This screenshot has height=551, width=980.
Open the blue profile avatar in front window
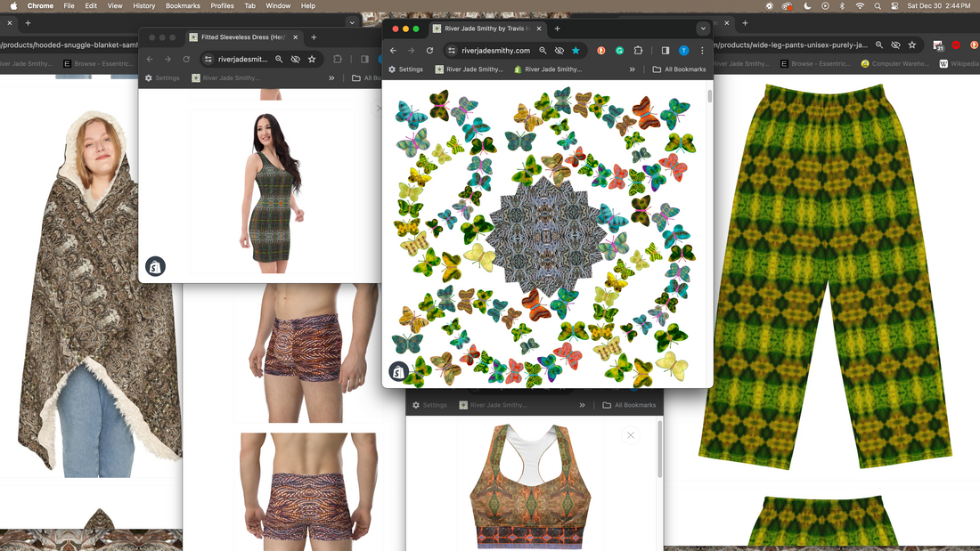[684, 51]
